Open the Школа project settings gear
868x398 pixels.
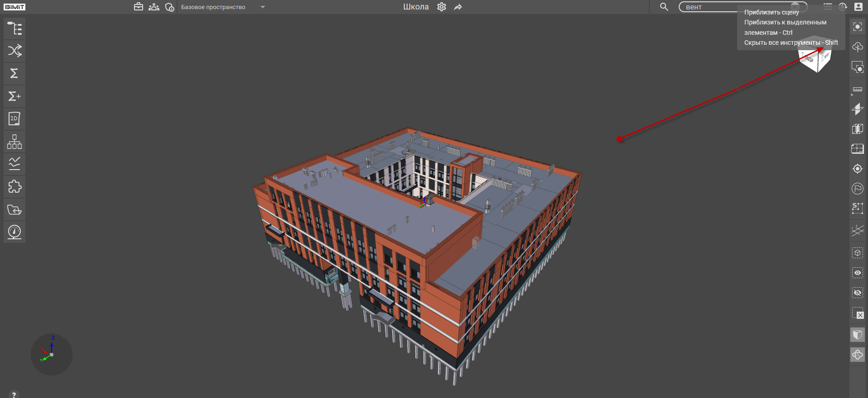[441, 7]
